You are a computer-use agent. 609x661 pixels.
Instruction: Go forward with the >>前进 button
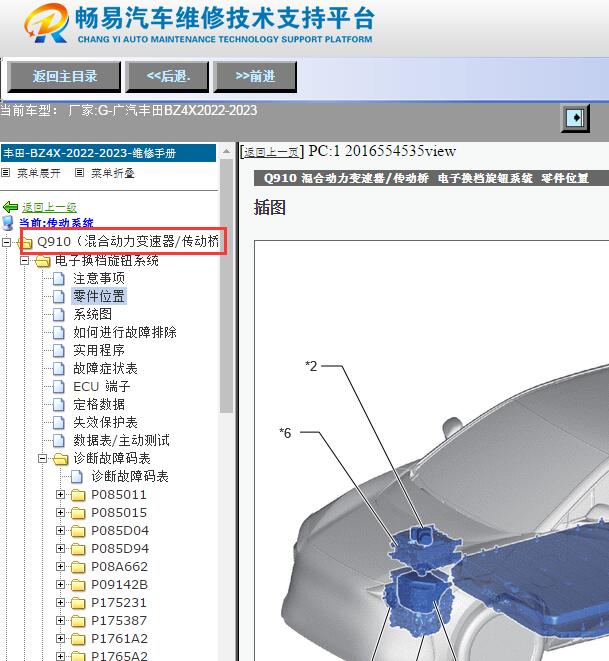pyautogui.click(x=255, y=77)
